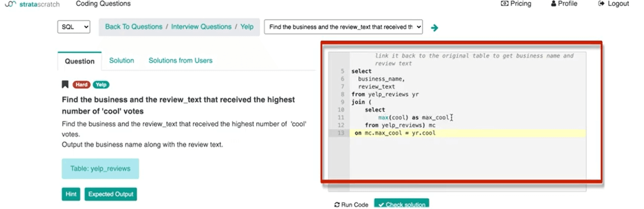Click 'Output the business name' description text
Screen dimensions: 644x209
pyautogui.click(x=142, y=145)
